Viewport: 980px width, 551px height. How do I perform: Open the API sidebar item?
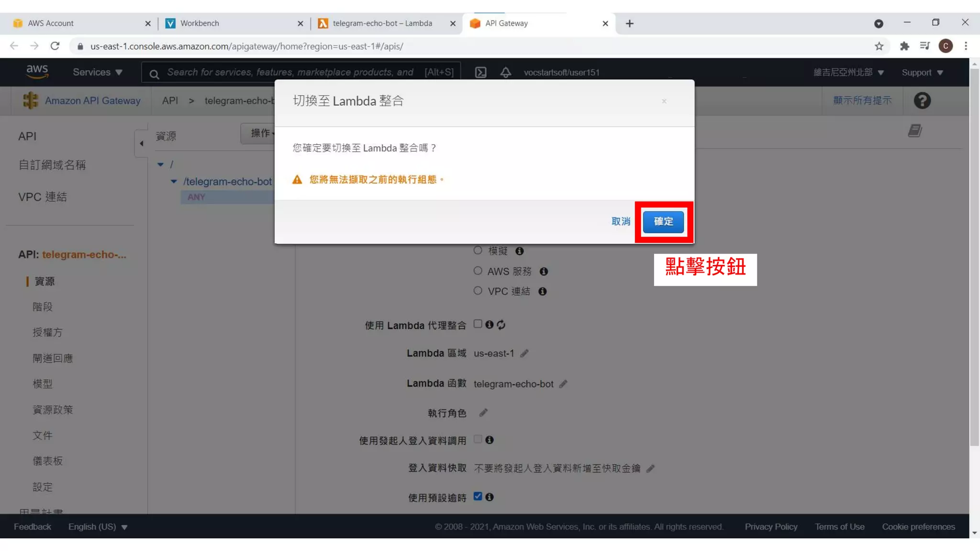click(x=27, y=136)
